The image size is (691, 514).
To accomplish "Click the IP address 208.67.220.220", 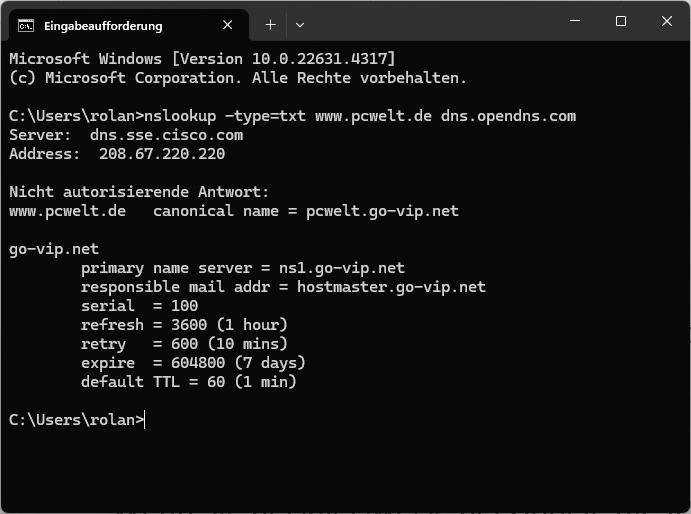I will tap(162, 154).
